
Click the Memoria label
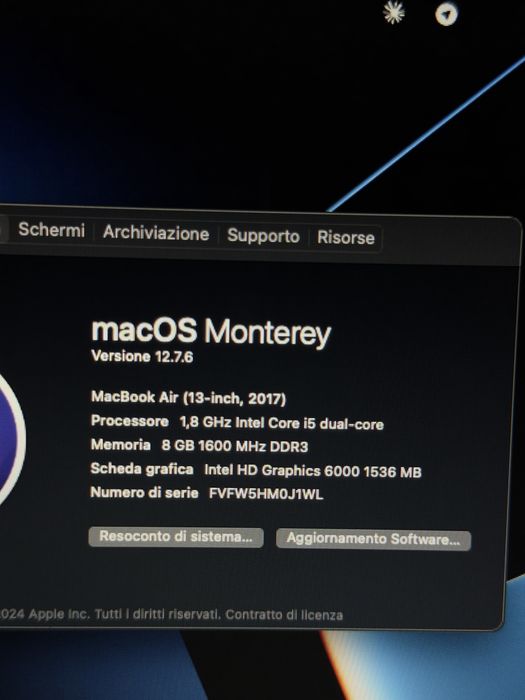pos(121,445)
